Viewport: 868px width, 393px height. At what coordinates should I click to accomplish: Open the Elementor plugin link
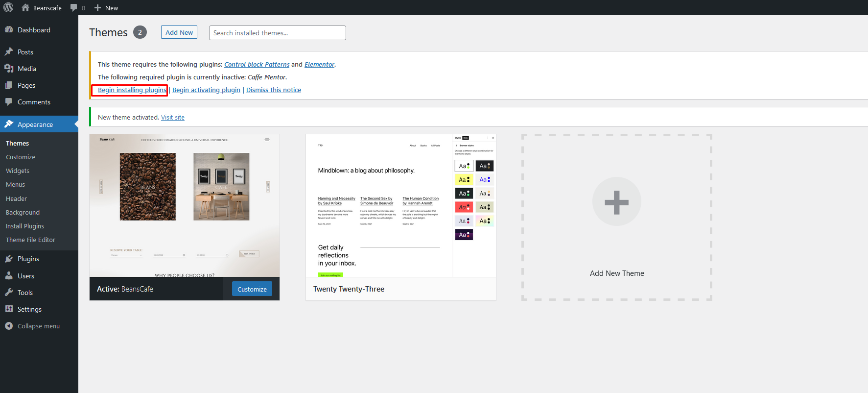tap(320, 64)
